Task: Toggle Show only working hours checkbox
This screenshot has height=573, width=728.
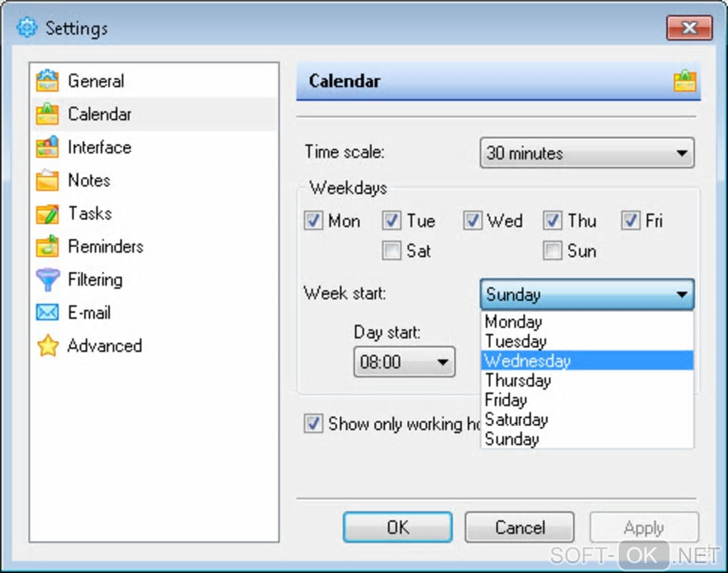Action: (313, 424)
